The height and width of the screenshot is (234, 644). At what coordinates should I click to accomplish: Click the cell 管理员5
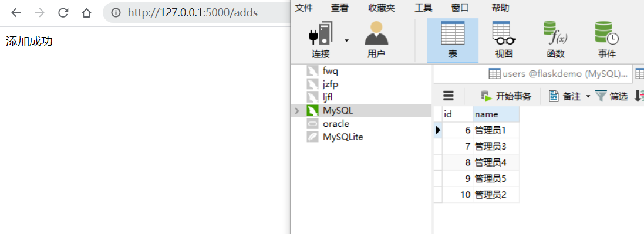pyautogui.click(x=496, y=178)
